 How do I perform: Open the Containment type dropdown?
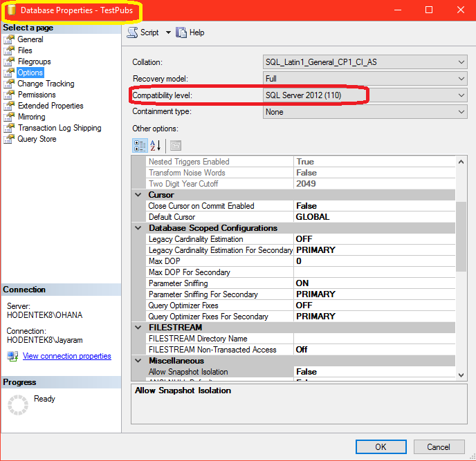(x=365, y=112)
